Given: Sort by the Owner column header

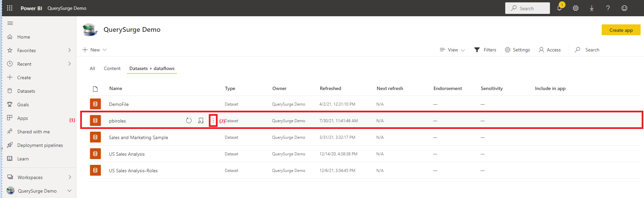Looking at the screenshot, I should coord(280,88).
